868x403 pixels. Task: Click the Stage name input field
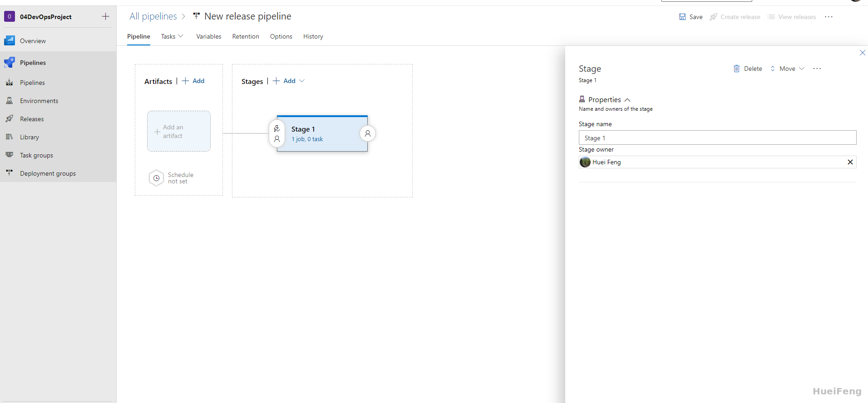point(717,138)
